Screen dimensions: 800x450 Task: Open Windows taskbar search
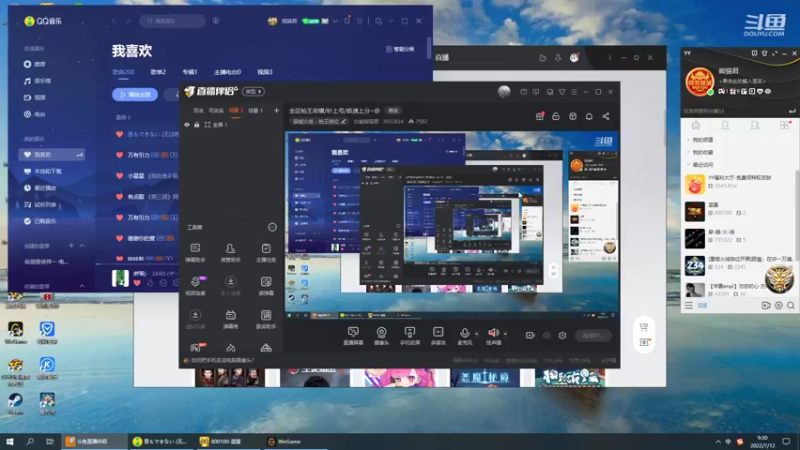click(x=30, y=441)
